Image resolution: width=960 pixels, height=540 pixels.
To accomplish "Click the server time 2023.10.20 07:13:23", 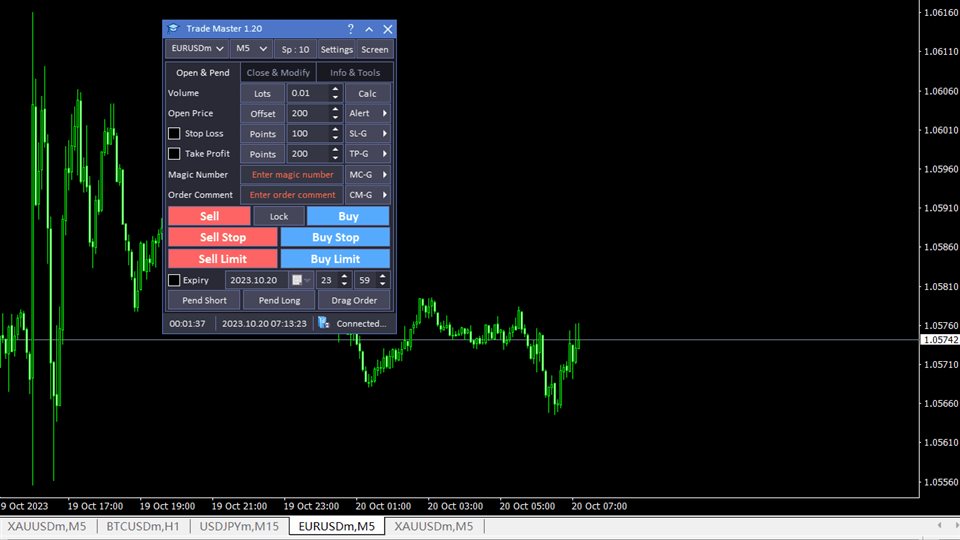I will click(x=264, y=323).
